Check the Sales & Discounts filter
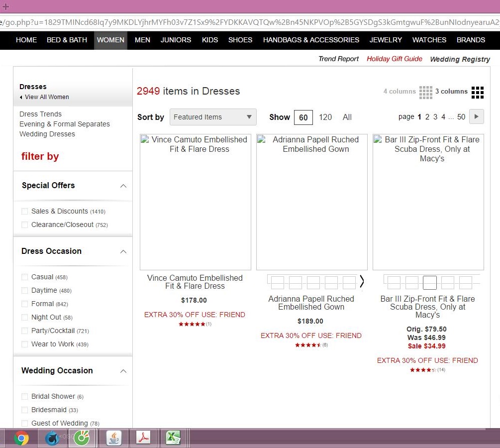The image size is (500, 448). (25, 212)
